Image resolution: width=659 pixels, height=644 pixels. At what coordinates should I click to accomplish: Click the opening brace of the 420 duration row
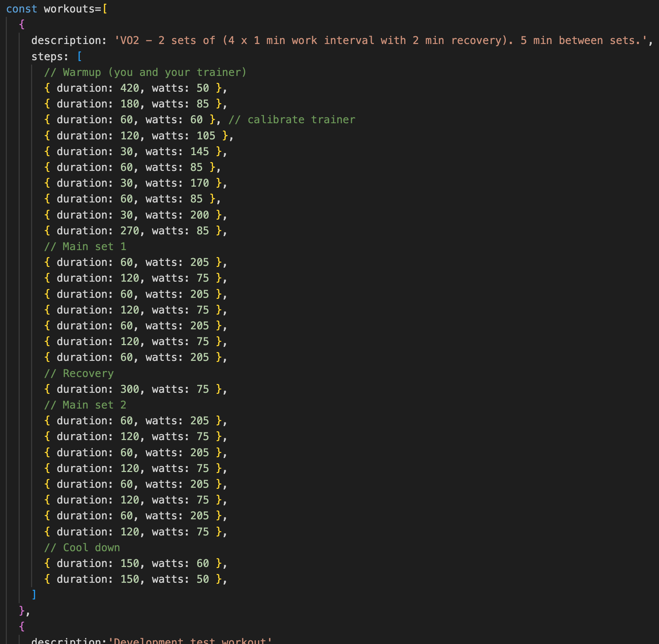[x=47, y=88]
